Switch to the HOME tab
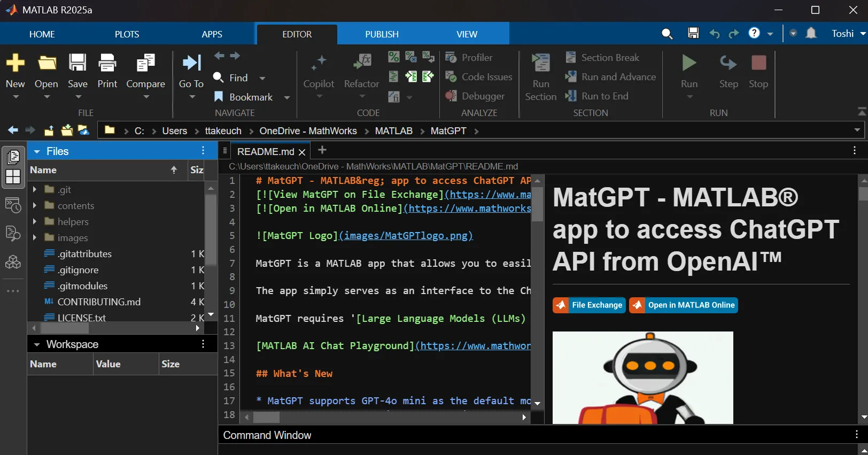 coord(42,34)
